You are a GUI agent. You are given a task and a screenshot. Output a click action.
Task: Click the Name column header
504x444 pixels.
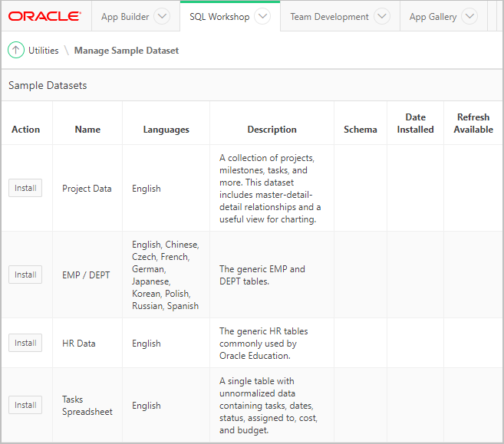(x=87, y=130)
